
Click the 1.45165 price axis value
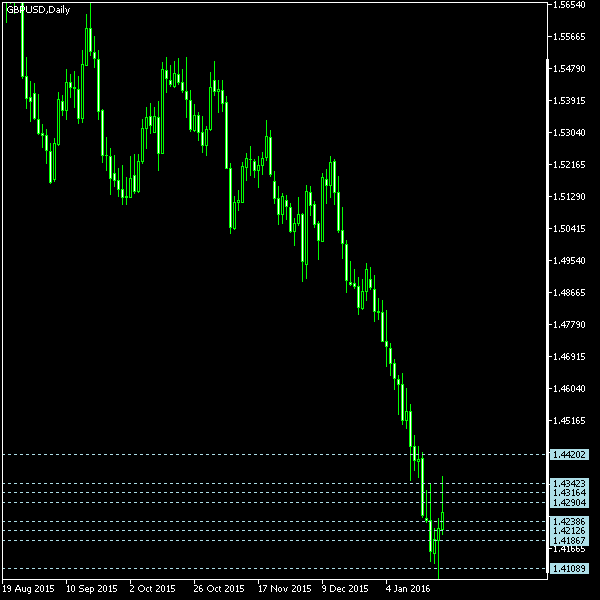(569, 421)
